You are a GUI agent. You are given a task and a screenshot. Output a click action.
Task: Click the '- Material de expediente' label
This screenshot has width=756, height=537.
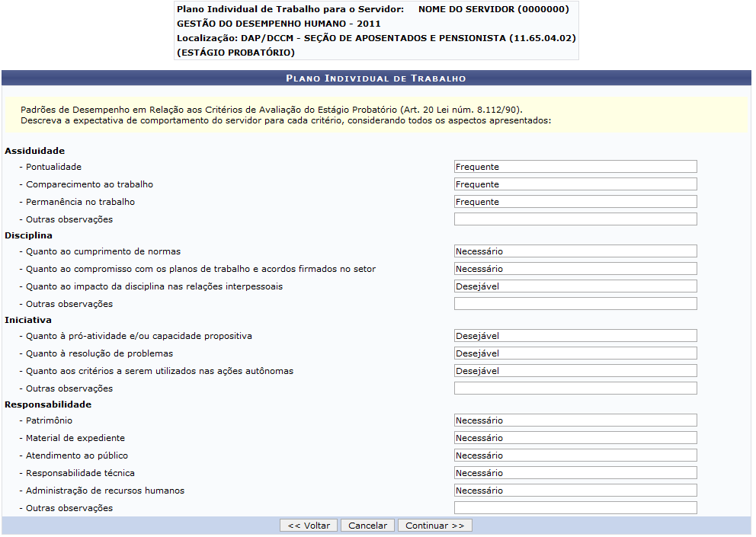[72, 438]
